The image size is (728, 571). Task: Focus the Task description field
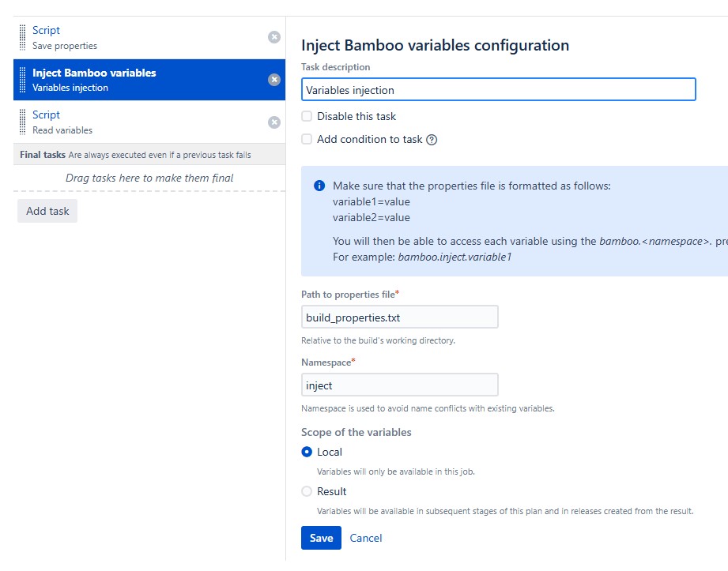[x=498, y=89]
